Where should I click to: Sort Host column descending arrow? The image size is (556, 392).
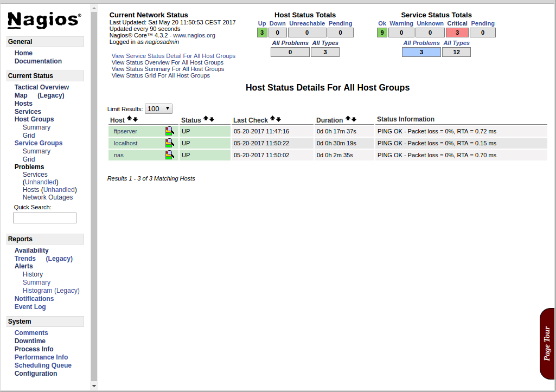[x=136, y=119]
